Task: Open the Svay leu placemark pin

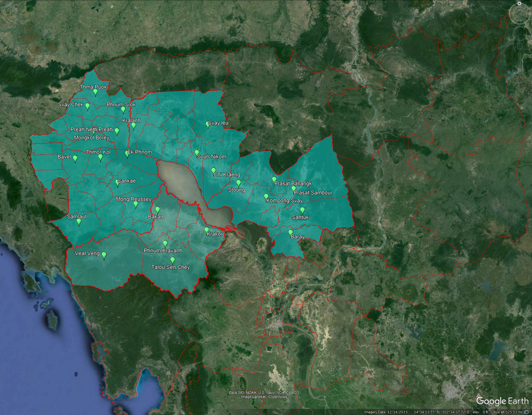Action: pyautogui.click(x=208, y=125)
